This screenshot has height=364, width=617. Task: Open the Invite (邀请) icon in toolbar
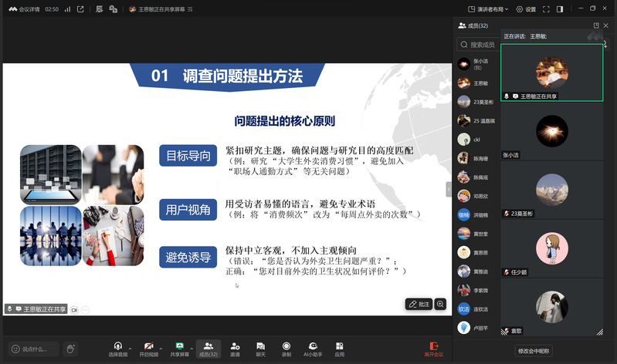(x=235, y=349)
